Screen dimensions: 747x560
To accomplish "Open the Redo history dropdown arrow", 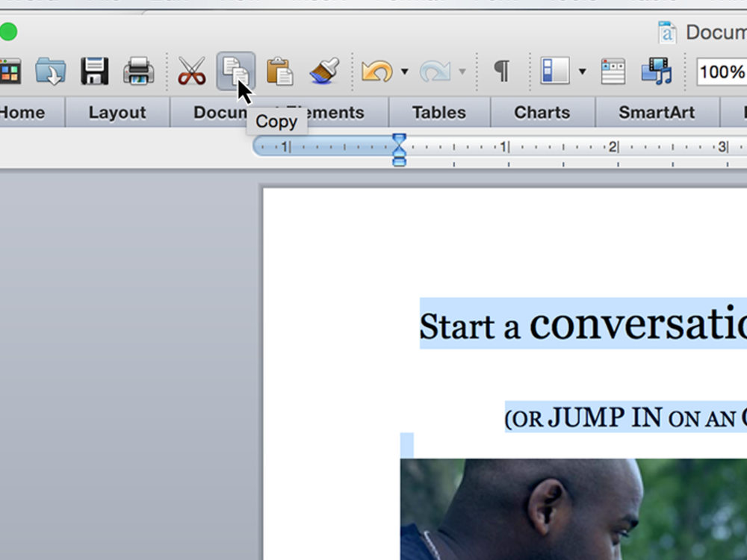I will pos(462,72).
